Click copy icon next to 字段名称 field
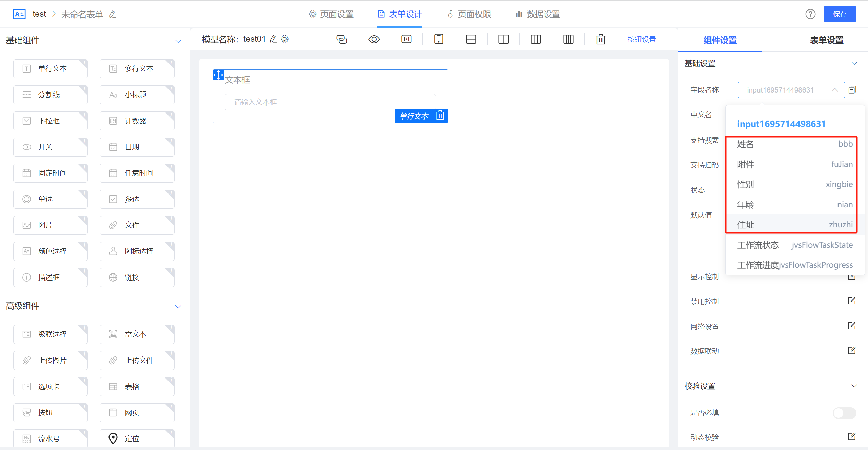The width and height of the screenshot is (868, 450). tap(852, 90)
